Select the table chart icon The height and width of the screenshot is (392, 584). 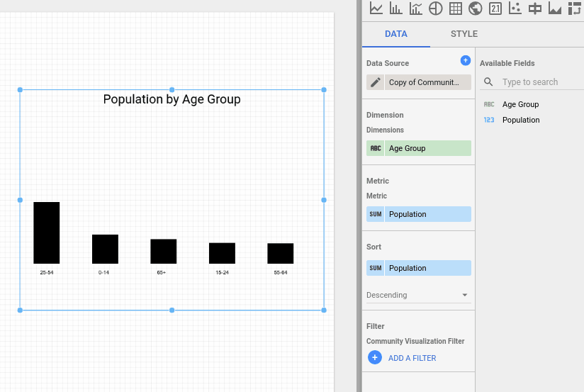click(456, 9)
